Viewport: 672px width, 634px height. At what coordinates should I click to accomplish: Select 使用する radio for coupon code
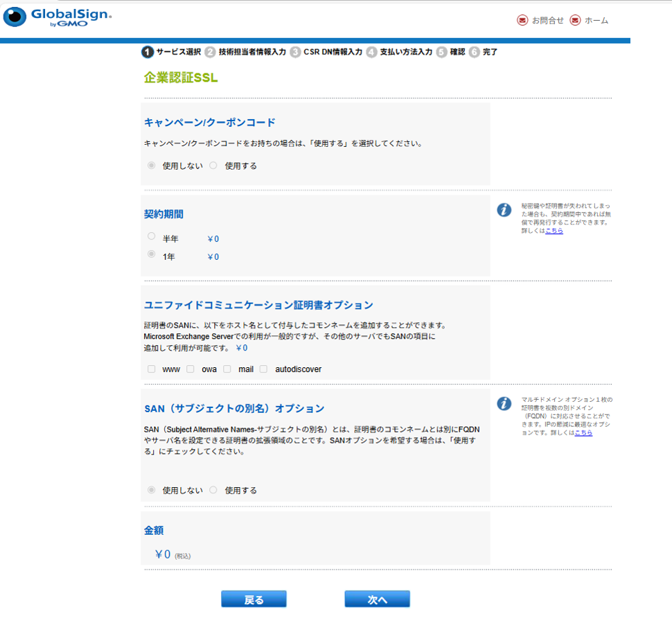pyautogui.click(x=213, y=166)
